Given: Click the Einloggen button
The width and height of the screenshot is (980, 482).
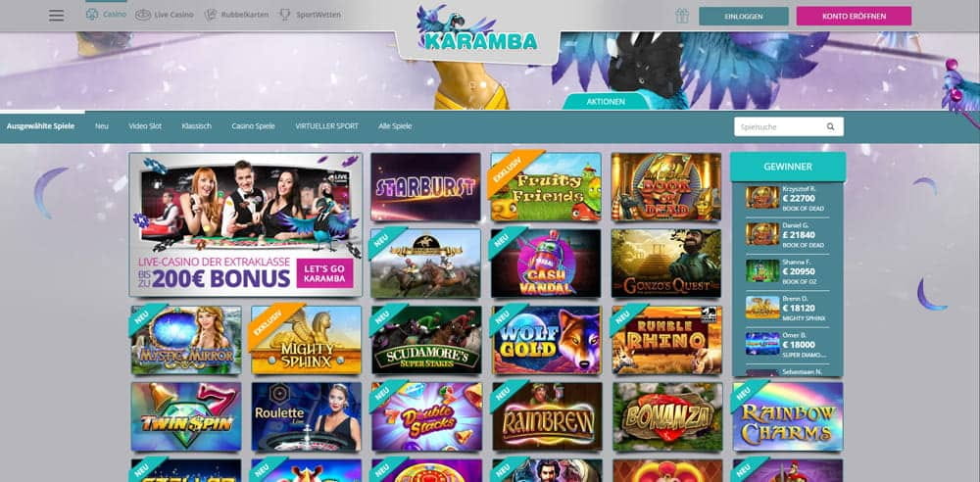Looking at the screenshot, I should coord(744,17).
